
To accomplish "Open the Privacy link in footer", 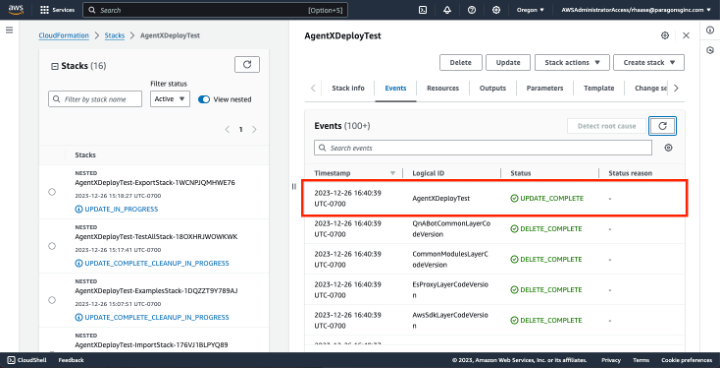I will 611,360.
